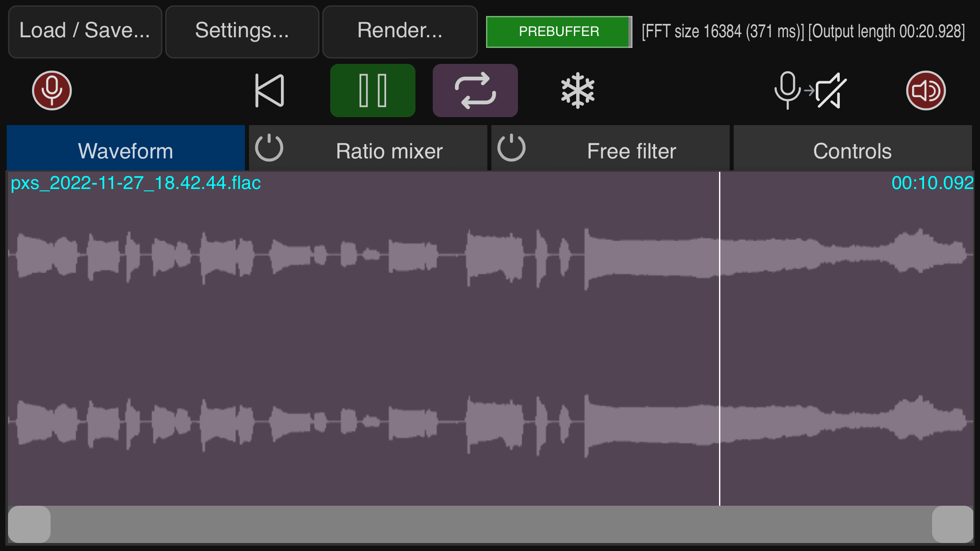Click the PREBUFFER progress indicator
Image resolution: width=980 pixels, height=551 pixels.
click(559, 31)
